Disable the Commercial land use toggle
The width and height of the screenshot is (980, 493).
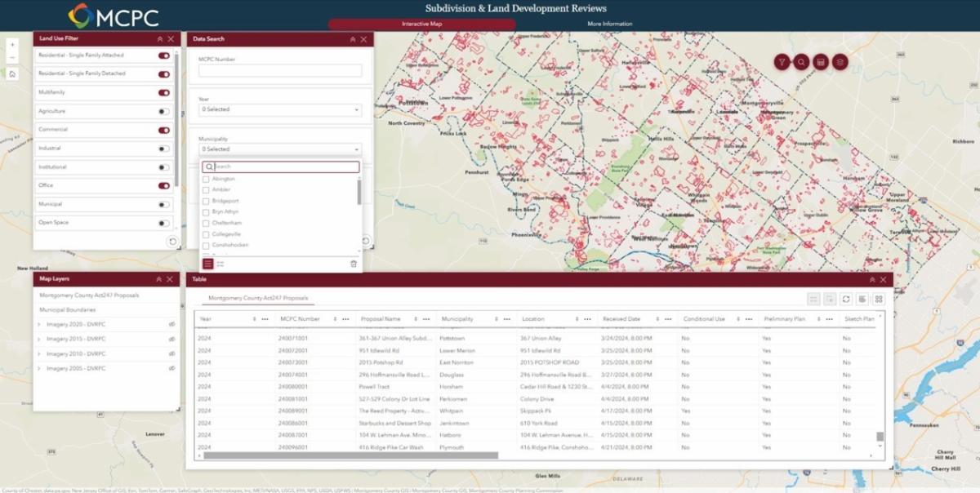click(164, 130)
